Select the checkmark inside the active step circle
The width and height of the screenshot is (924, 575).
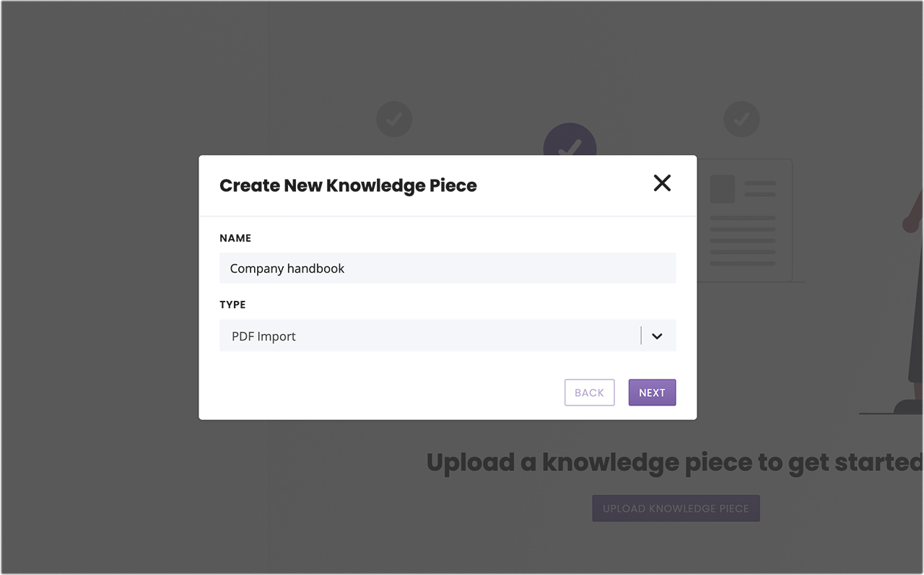coord(570,148)
